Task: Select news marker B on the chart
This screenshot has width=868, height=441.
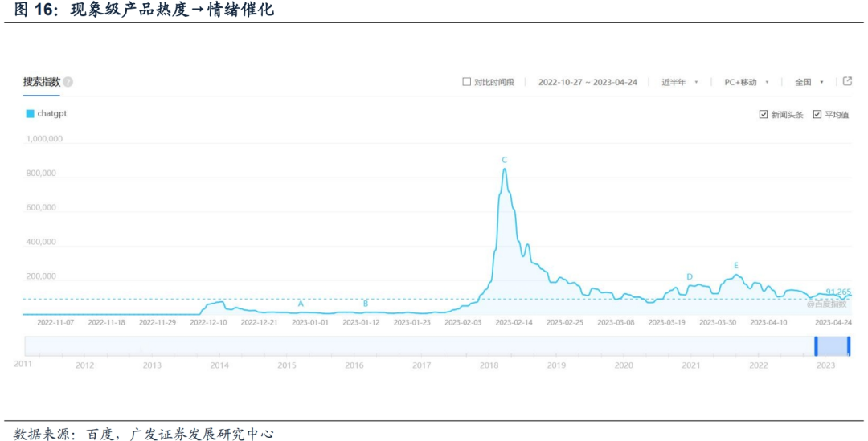Action: point(366,304)
